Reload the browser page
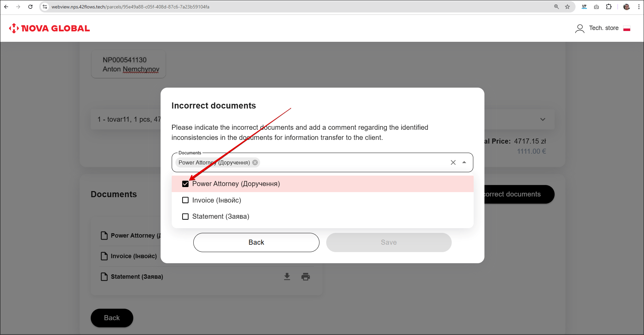 pos(30,7)
